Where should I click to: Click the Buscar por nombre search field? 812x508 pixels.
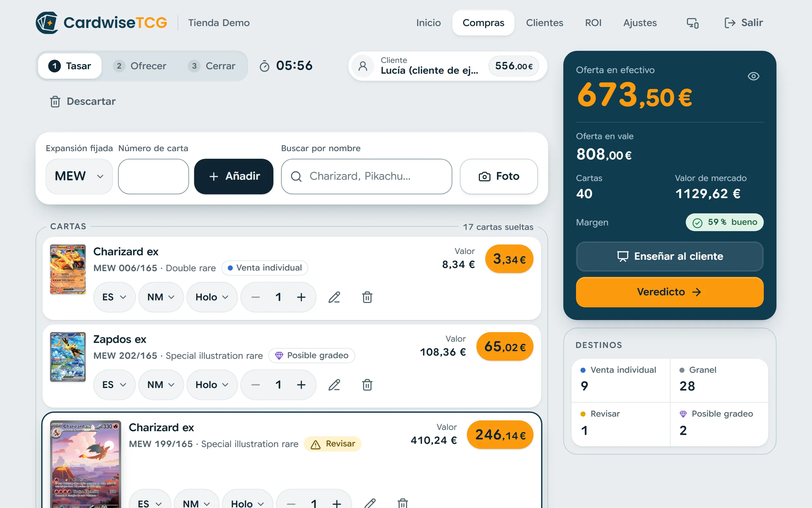366,176
